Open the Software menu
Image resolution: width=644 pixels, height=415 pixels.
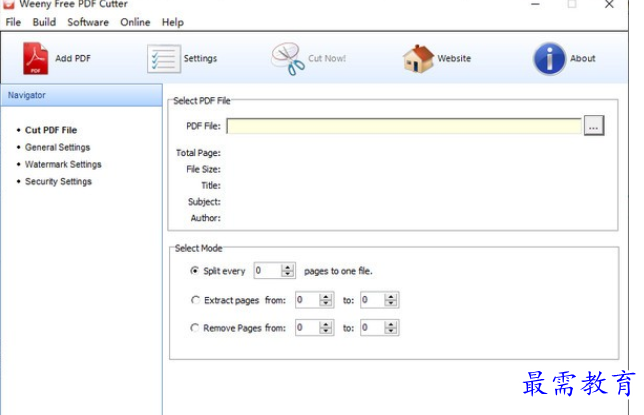pyautogui.click(x=88, y=22)
